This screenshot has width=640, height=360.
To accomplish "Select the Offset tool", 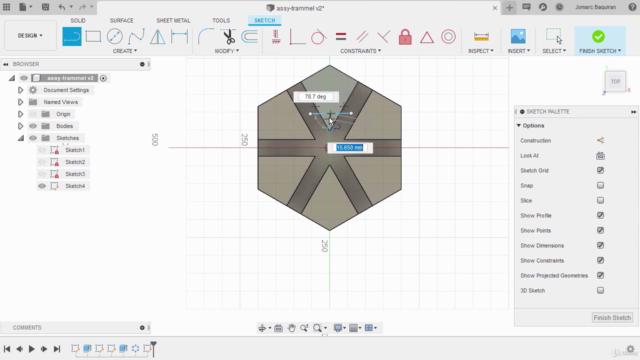I will click(249, 37).
